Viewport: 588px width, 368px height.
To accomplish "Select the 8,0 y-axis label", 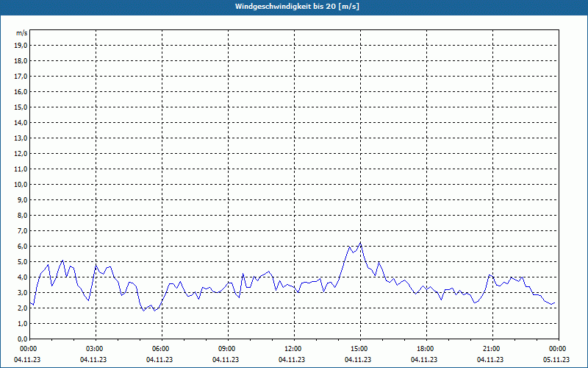I will [23, 216].
